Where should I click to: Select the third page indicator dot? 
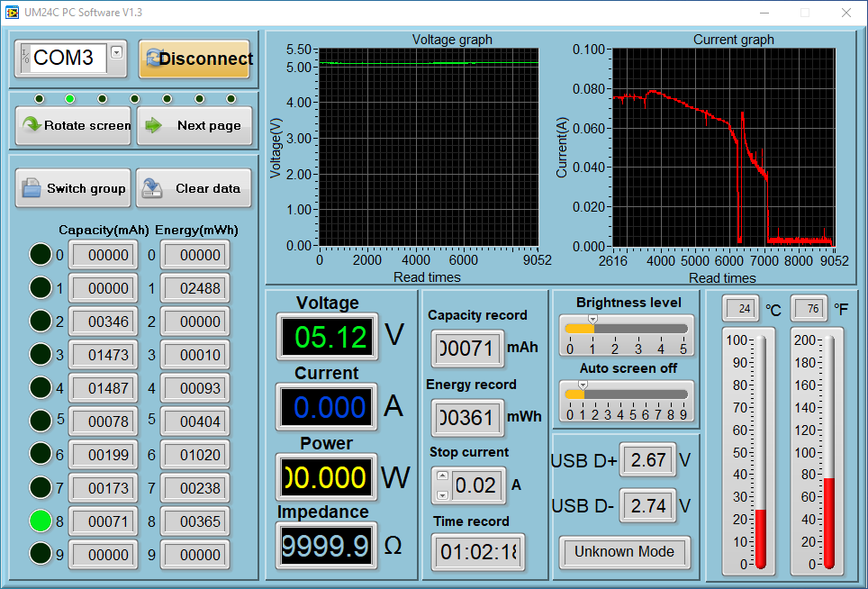coord(102,99)
